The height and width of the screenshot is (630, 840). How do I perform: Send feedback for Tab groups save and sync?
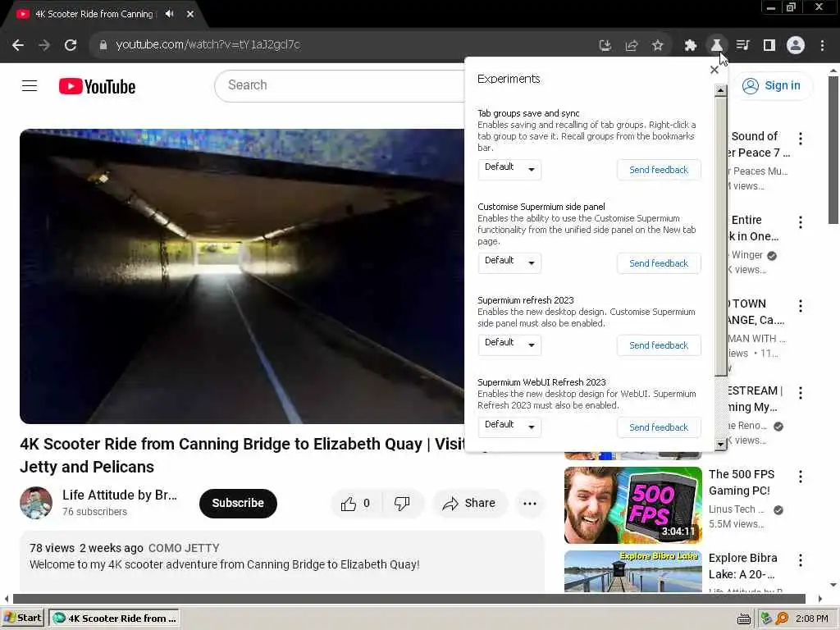pyautogui.click(x=659, y=170)
